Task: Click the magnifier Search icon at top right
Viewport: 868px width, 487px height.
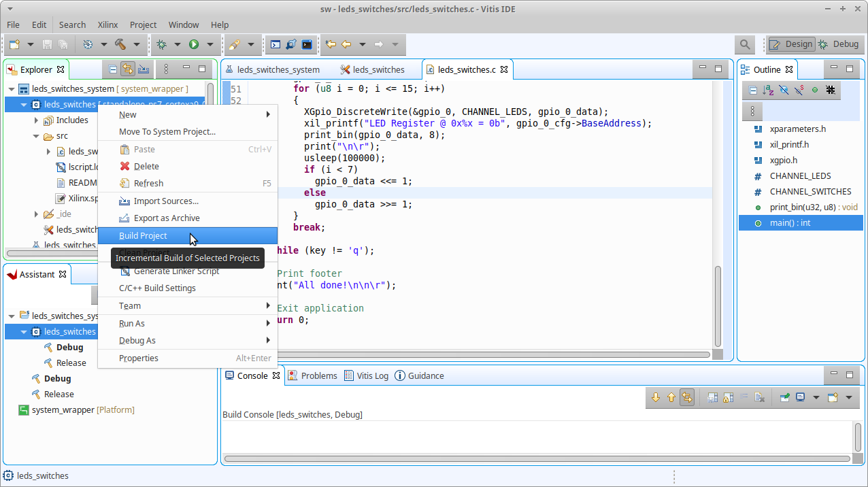Action: 745,44
